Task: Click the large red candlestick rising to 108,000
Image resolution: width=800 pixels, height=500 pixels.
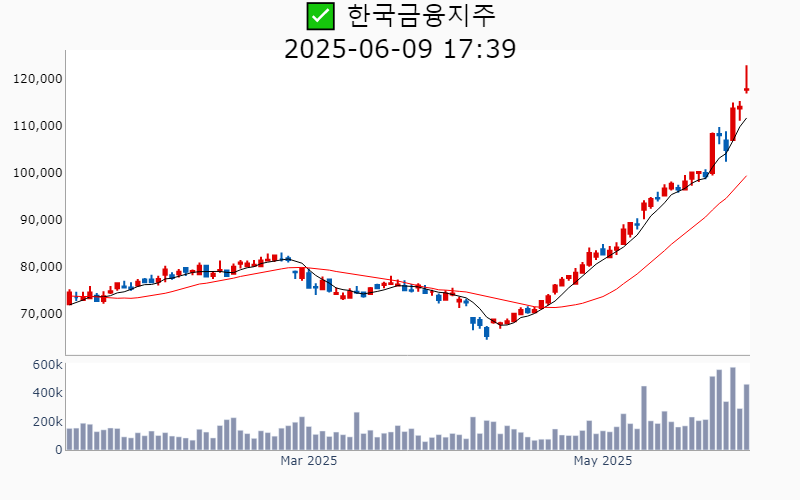Action: [x=712, y=154]
